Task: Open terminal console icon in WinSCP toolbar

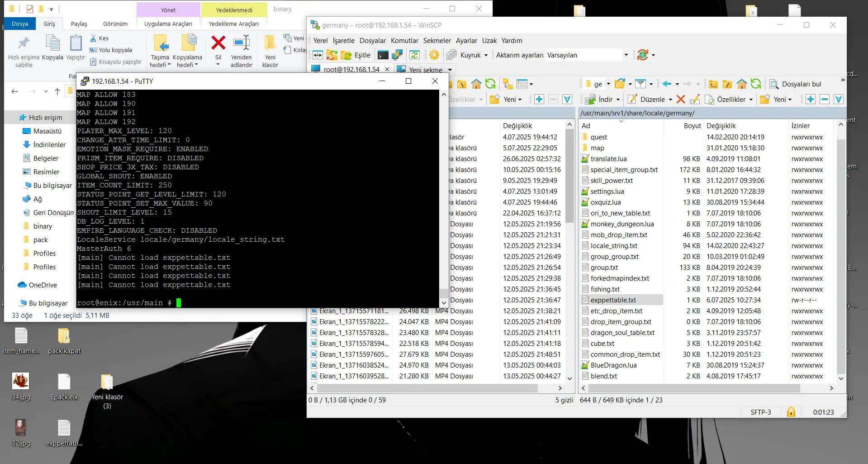Action: (383, 55)
